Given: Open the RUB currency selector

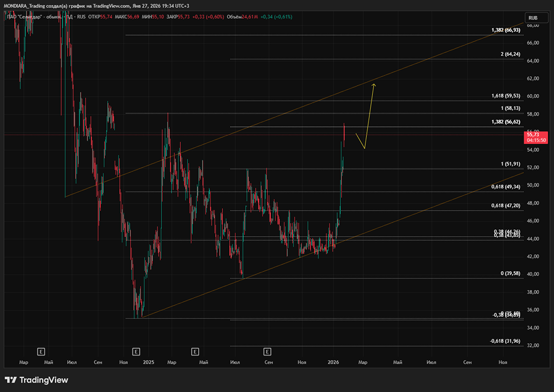Looking at the screenshot, I should (x=534, y=18).
